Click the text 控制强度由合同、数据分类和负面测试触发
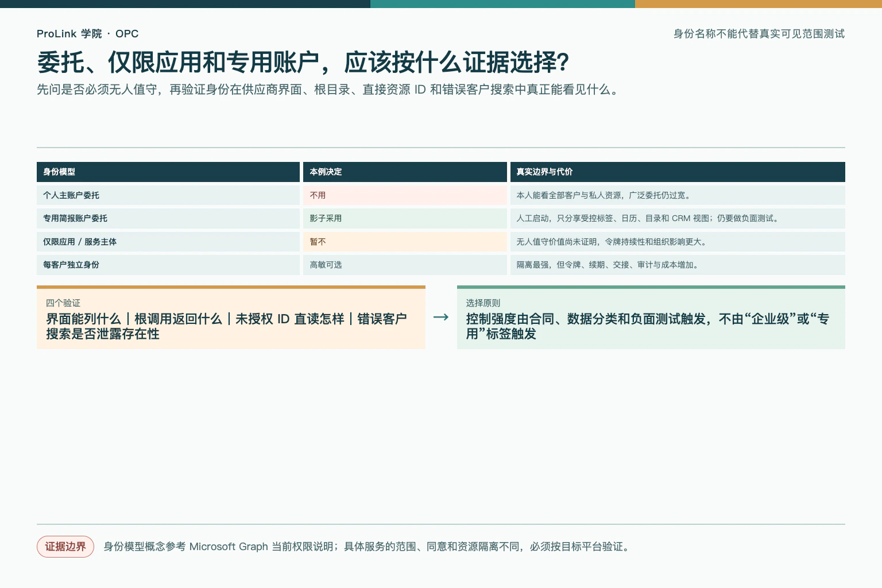882x588 pixels. click(x=647, y=326)
